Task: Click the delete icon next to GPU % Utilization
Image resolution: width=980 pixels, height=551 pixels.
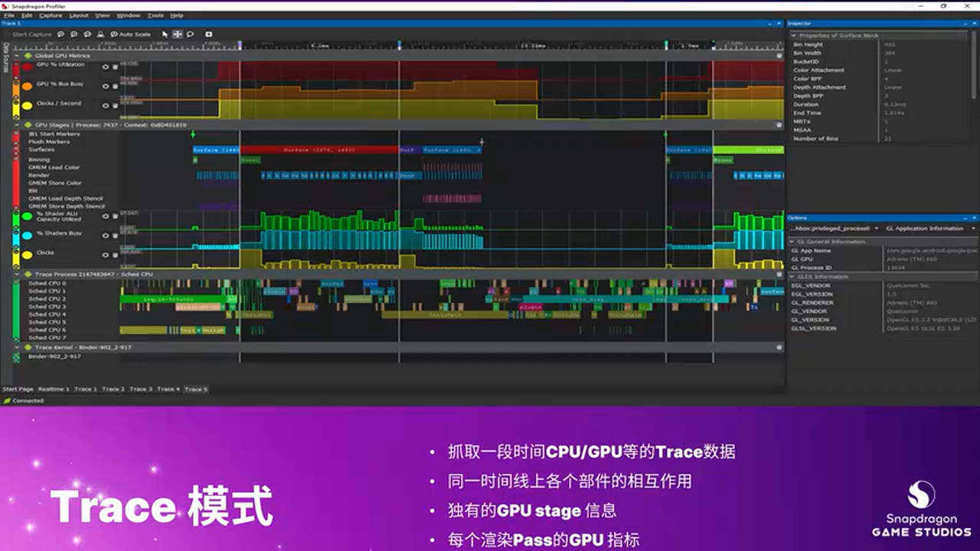Action: click(x=115, y=67)
